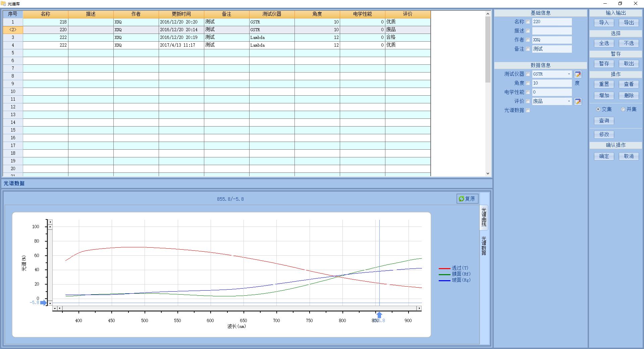
Task: Enable the 测试仪器 filter checkbox
Action: pos(528,74)
